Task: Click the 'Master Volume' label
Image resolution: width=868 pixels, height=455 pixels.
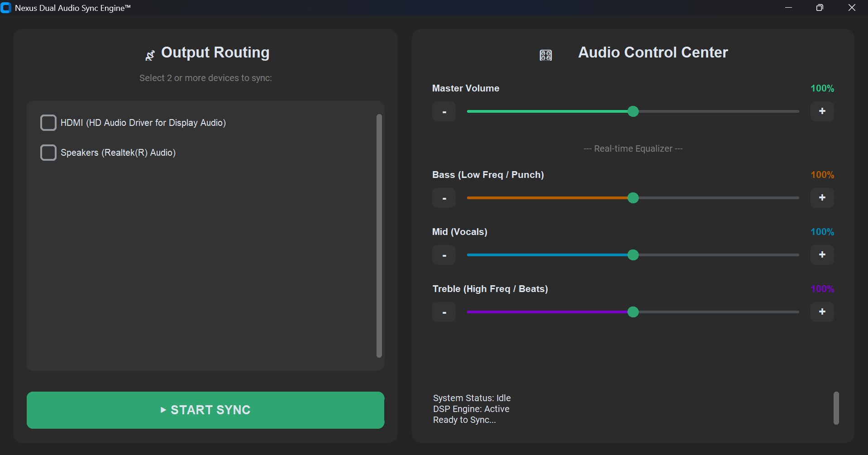Action: (466, 88)
